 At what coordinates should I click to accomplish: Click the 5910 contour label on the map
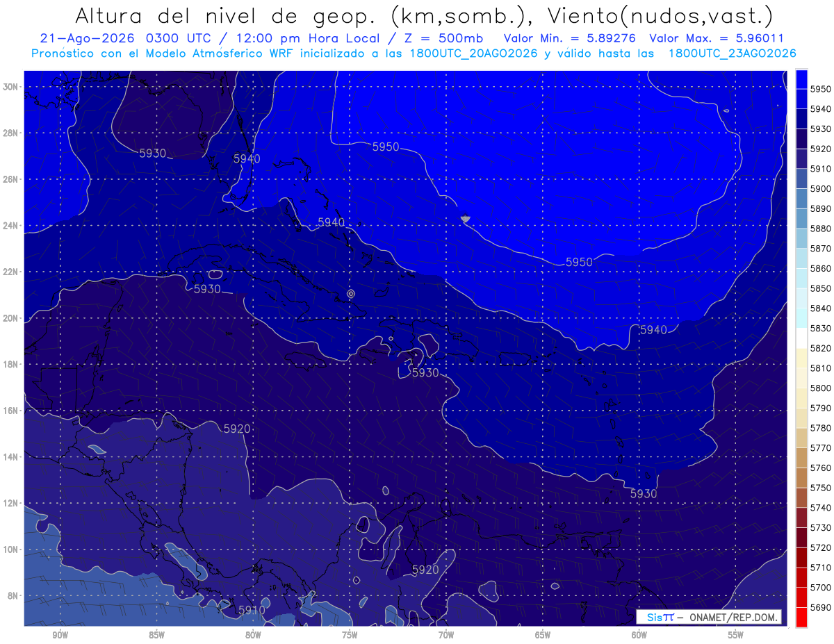coord(252,610)
